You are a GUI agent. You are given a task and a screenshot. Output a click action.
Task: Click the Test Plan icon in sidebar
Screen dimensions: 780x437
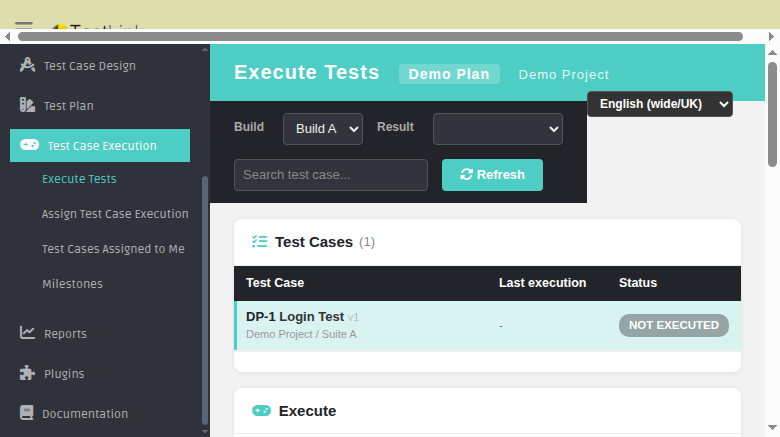click(27, 105)
